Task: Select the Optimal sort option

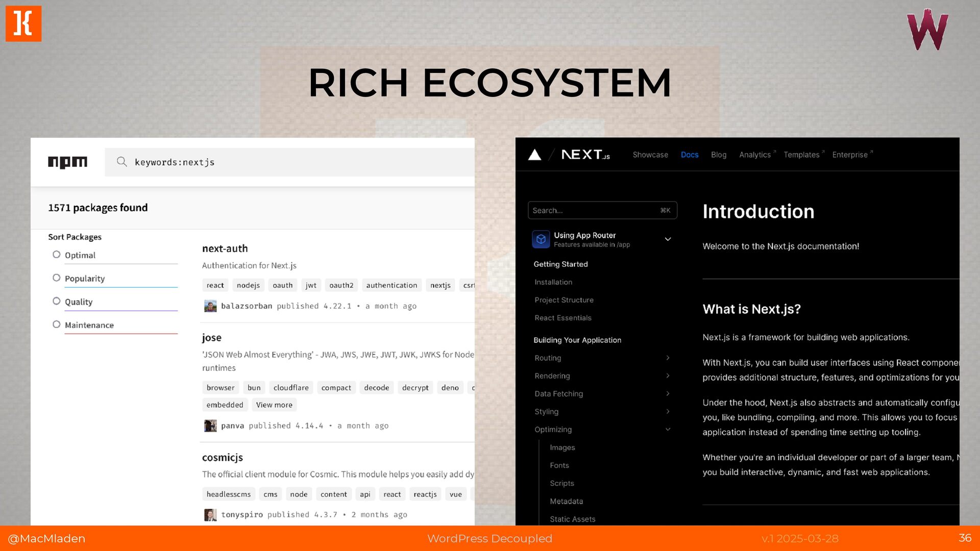Action: 57,255
